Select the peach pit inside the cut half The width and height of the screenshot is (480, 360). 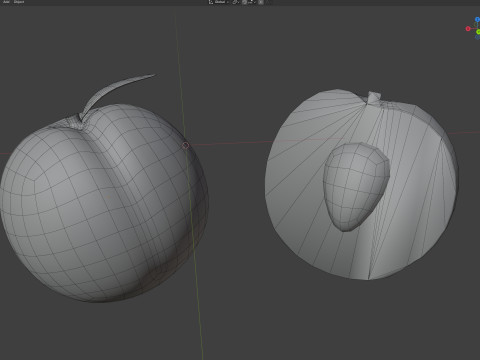click(x=356, y=187)
